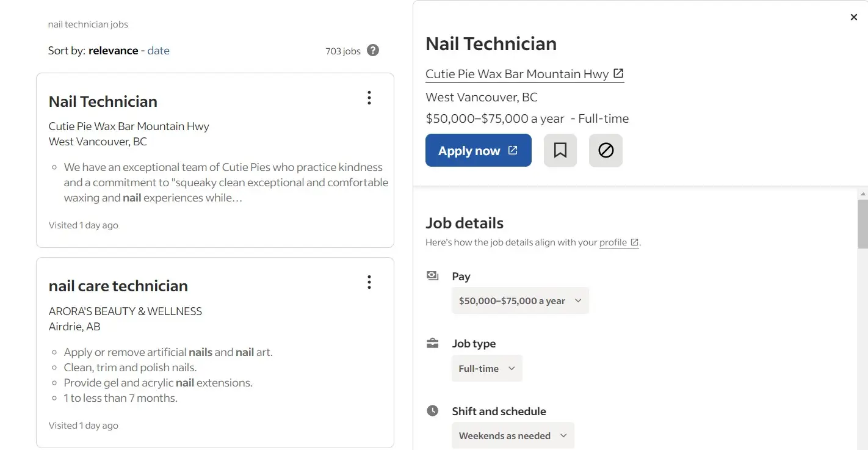Open the Nail Technician job card title
The image size is (868, 450).
pos(103,101)
